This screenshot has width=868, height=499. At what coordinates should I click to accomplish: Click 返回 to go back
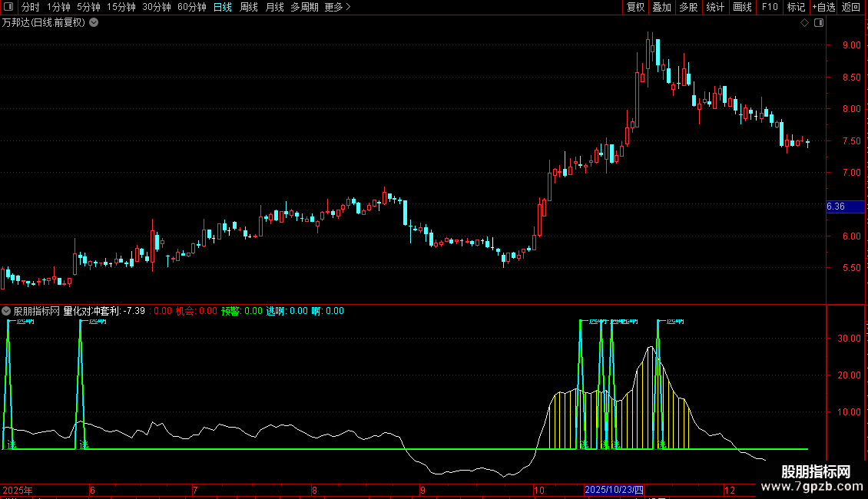851,7
